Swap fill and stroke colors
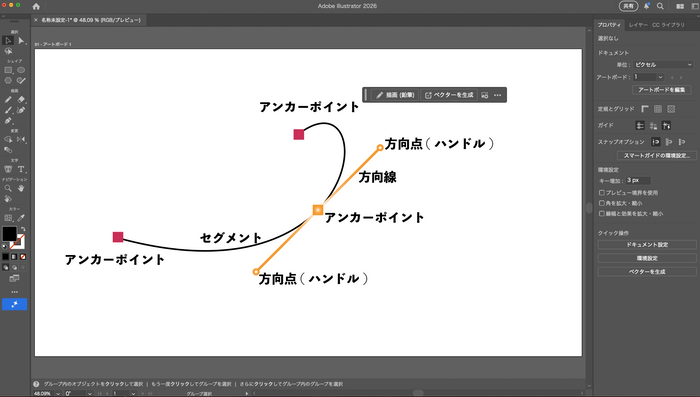The image size is (700, 397). click(x=23, y=229)
